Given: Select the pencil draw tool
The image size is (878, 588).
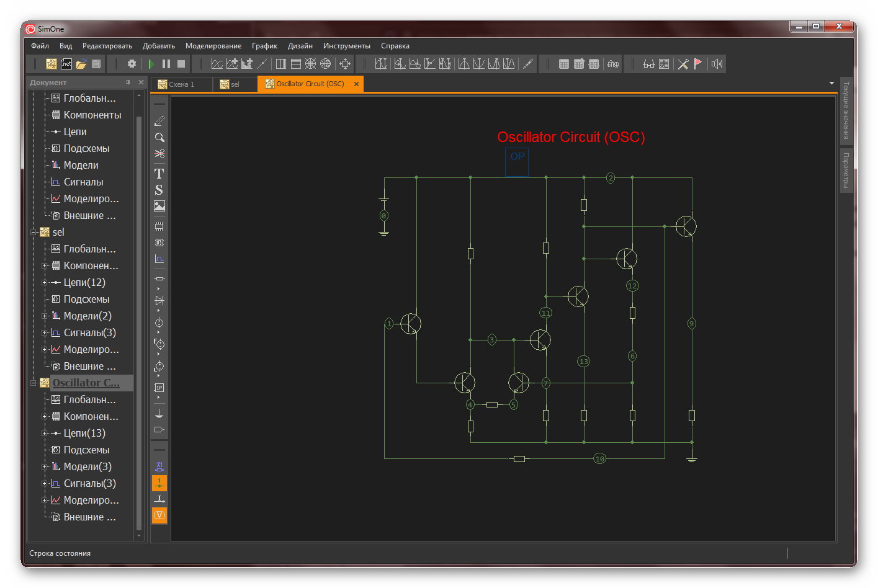Looking at the screenshot, I should tap(159, 121).
